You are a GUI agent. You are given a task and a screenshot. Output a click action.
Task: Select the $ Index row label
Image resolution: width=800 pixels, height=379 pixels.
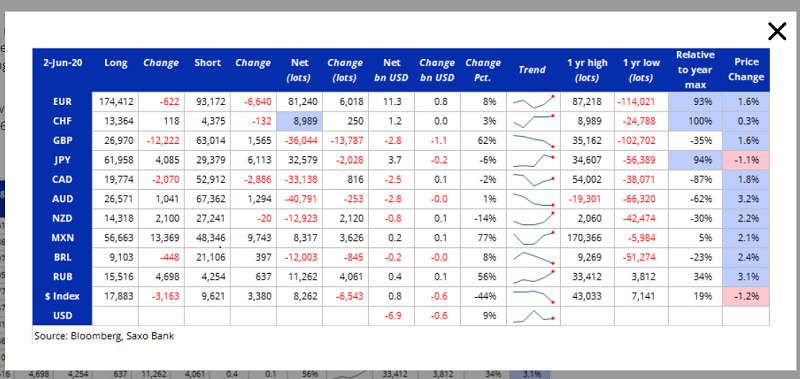click(x=62, y=296)
